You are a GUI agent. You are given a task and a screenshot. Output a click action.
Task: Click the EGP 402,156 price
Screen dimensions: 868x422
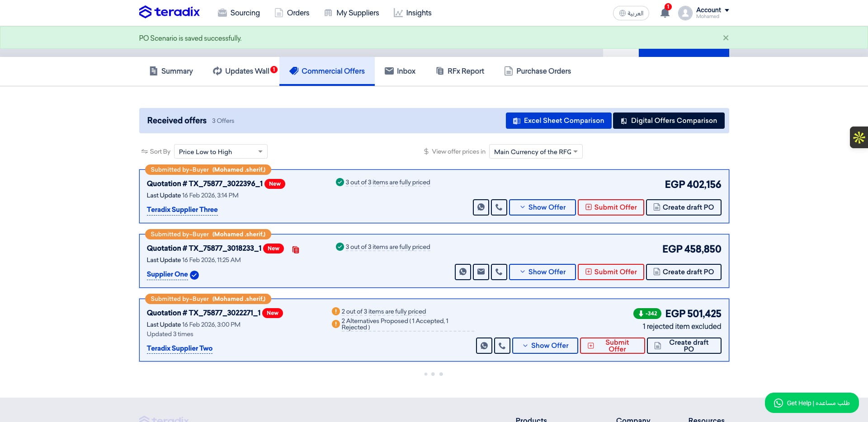coord(693,184)
